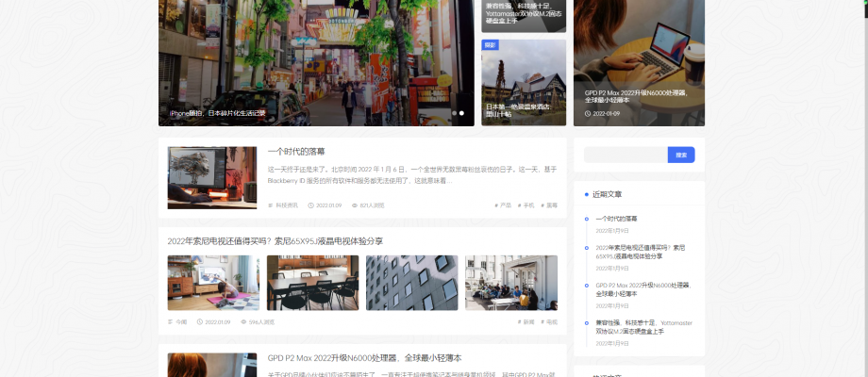Open recent post 兼容性强，科技感十足 in sidebar
The height and width of the screenshot is (377, 868).
point(643,327)
